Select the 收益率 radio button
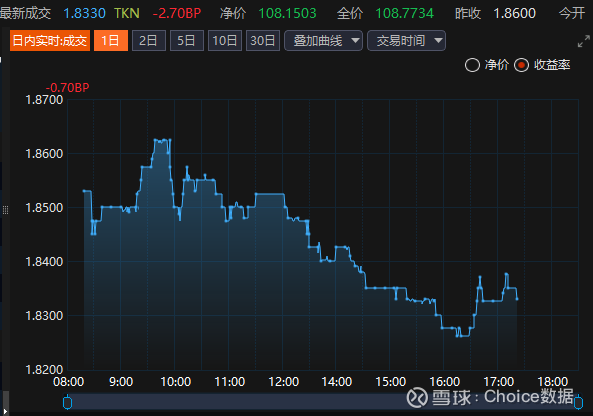Screen dimensions: 593x416 point(521,65)
